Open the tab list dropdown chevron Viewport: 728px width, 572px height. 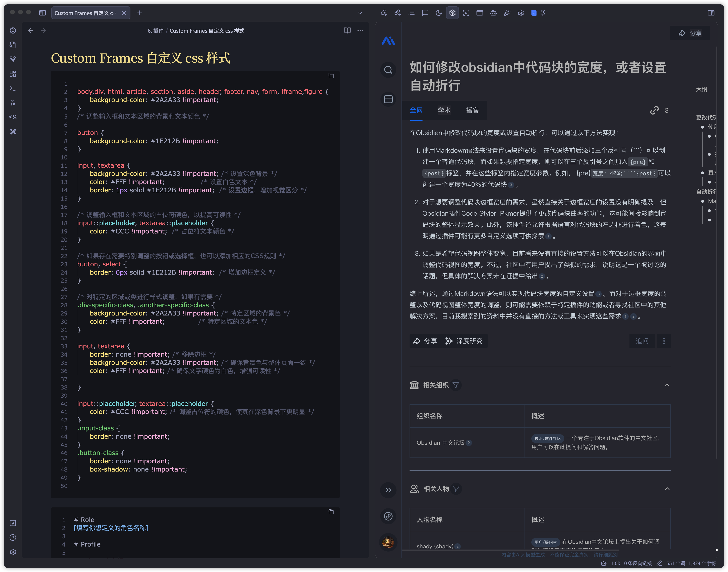click(360, 13)
